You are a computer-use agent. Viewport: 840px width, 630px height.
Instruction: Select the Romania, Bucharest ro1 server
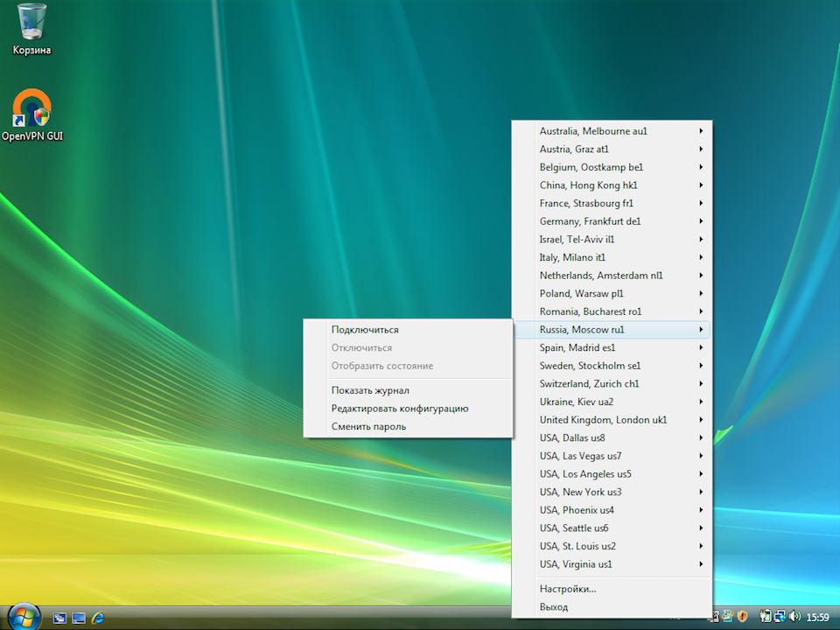tap(612, 311)
